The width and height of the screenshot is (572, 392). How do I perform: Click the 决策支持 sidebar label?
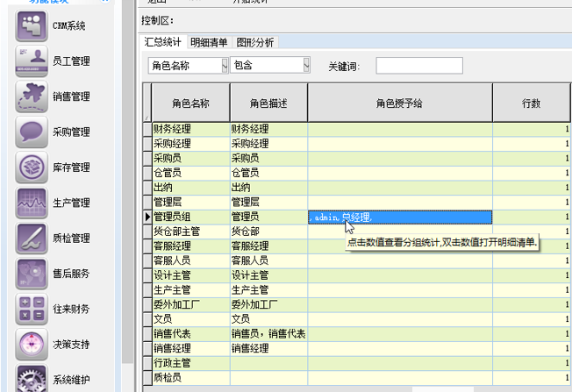click(71, 344)
